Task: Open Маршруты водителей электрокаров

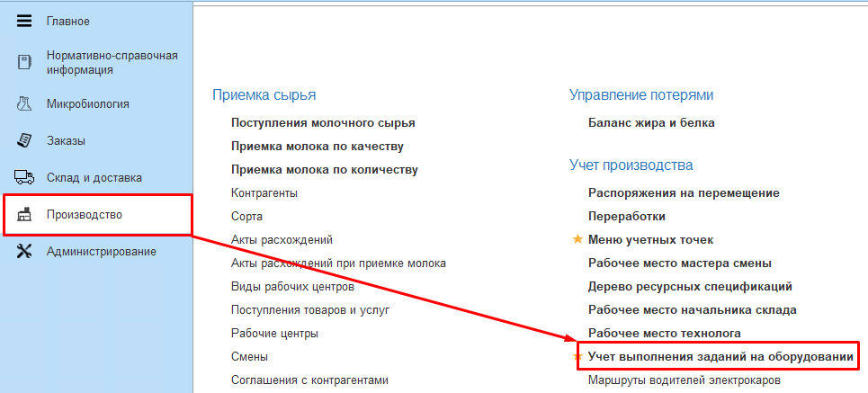Action: [685, 380]
